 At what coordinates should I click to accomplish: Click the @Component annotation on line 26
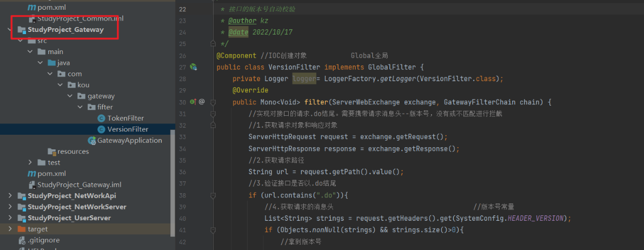pos(237,56)
